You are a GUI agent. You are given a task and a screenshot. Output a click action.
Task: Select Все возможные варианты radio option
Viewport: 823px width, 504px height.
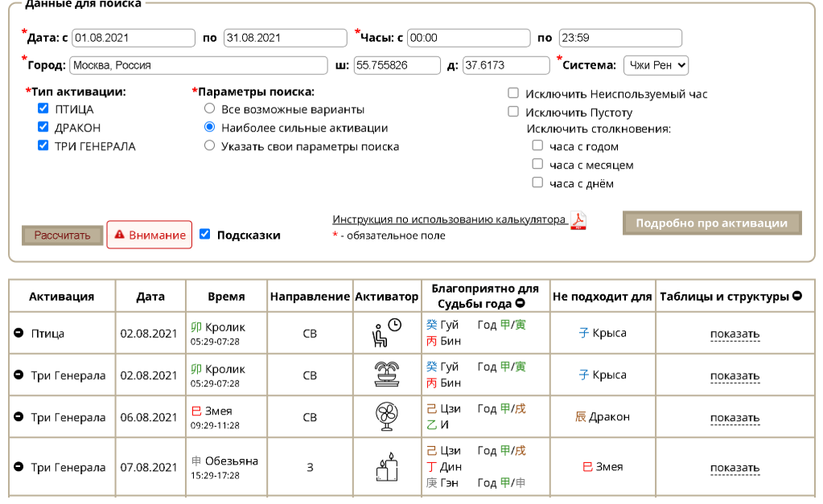click(209, 109)
